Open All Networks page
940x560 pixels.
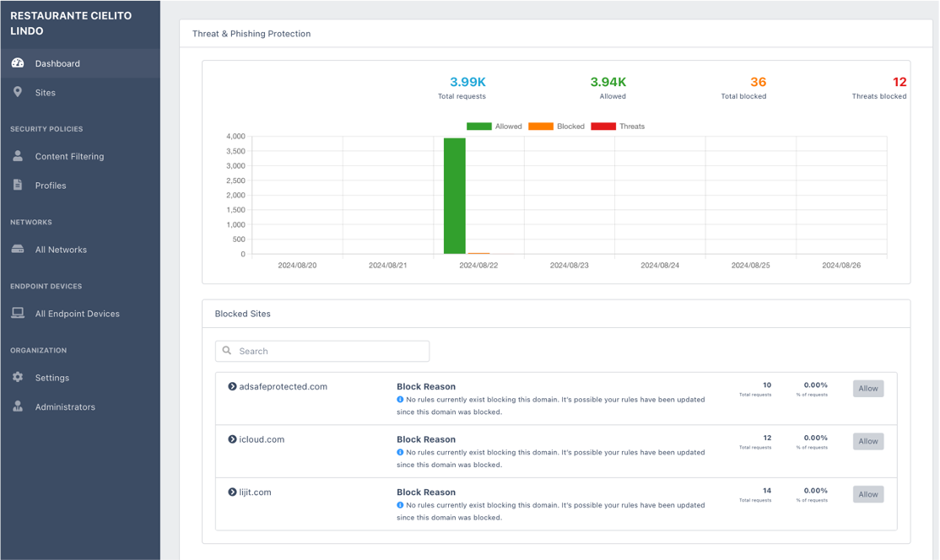click(x=80, y=250)
